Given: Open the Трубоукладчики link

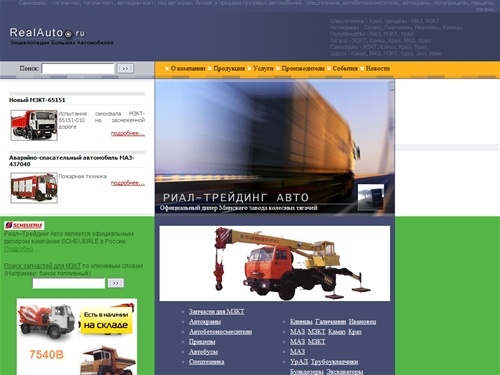Looking at the screenshot, I should point(334,362).
